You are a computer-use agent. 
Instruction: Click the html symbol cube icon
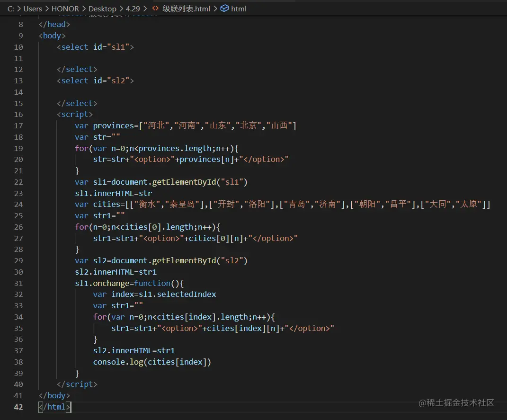224,9
